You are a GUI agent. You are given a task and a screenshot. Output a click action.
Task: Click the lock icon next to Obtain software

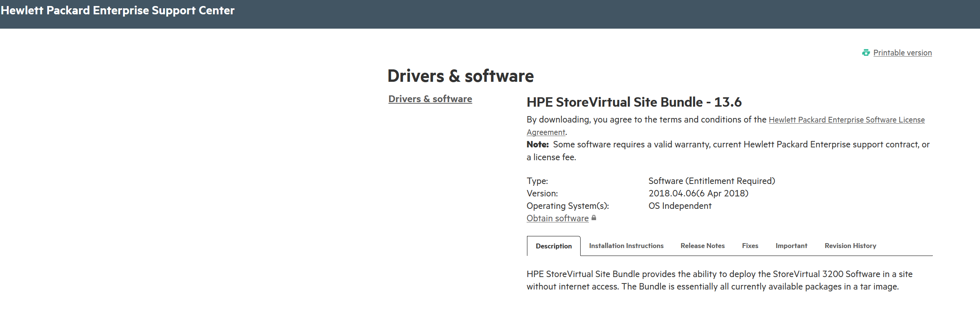coord(593,218)
